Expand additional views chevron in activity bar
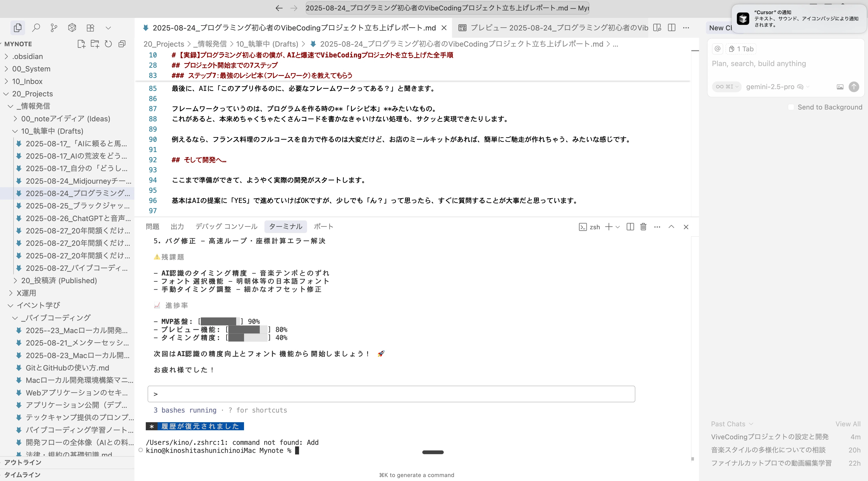868x481 pixels. point(108,28)
